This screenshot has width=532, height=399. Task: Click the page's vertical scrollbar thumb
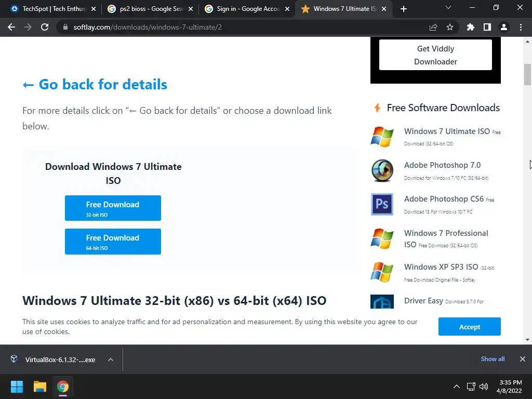pyautogui.click(x=527, y=74)
